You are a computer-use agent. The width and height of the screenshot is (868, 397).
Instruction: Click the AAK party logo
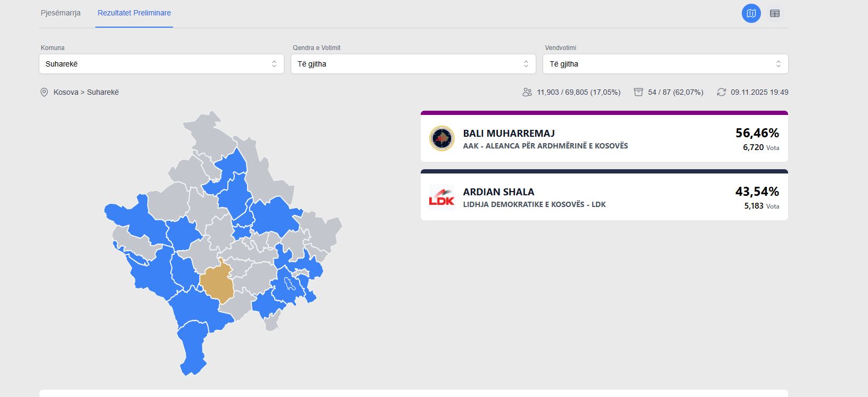click(442, 139)
